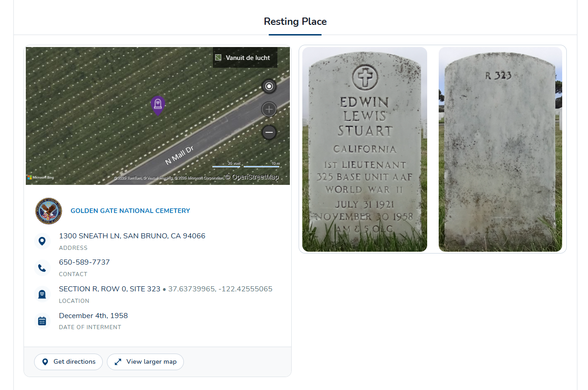This screenshot has height=390, width=588.
Task: Call the 650-589-7737 phone number
Action: 84,262
